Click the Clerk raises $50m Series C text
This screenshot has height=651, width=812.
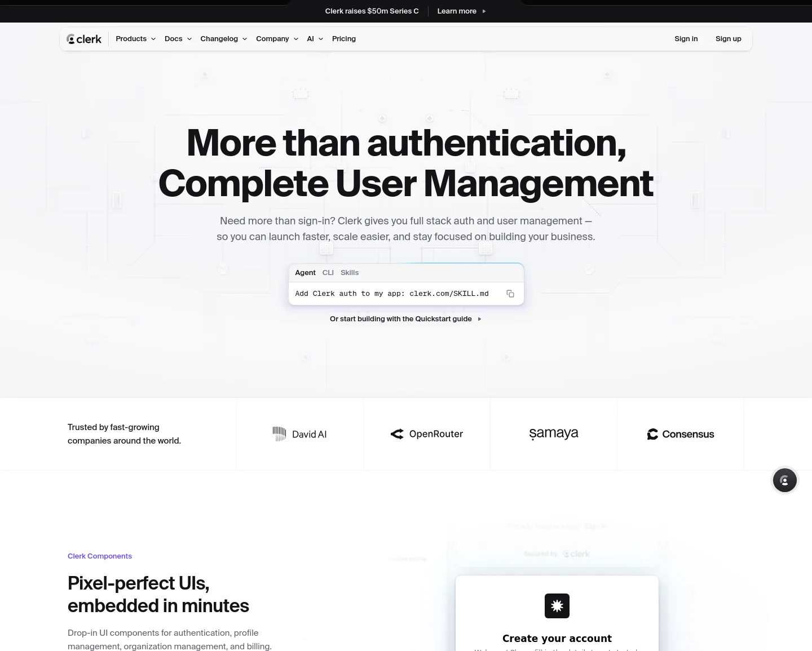coord(372,11)
